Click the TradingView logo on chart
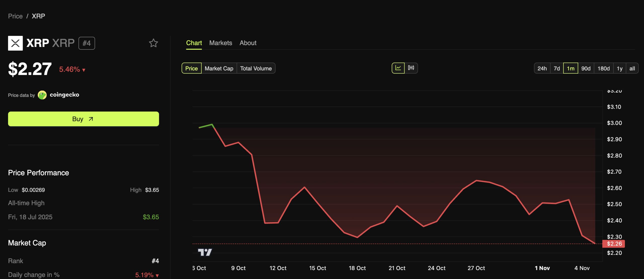Viewport: 644px width, 279px height. click(205, 252)
